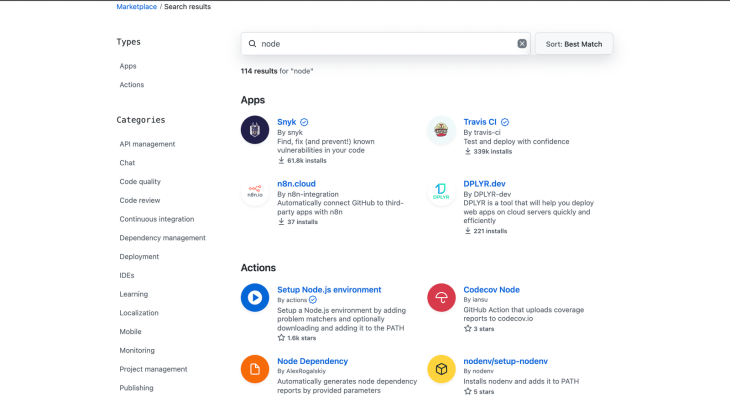
Task: Open the Snyk title link
Action: 286,122
